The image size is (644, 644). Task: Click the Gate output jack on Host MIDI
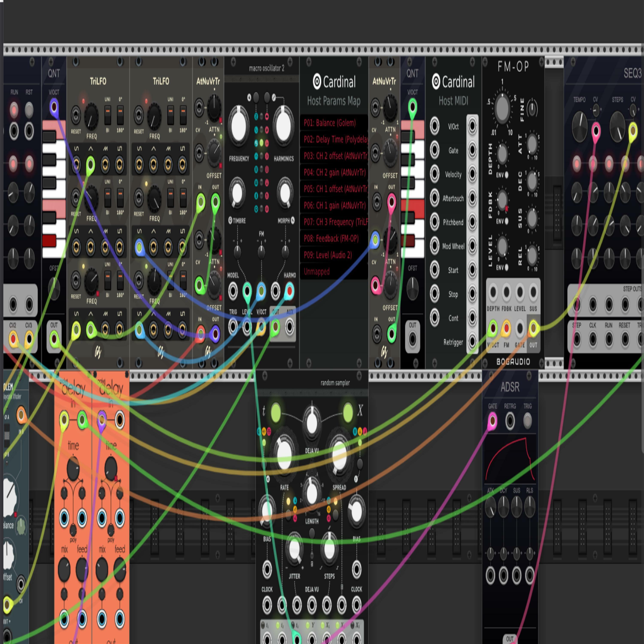(472, 150)
